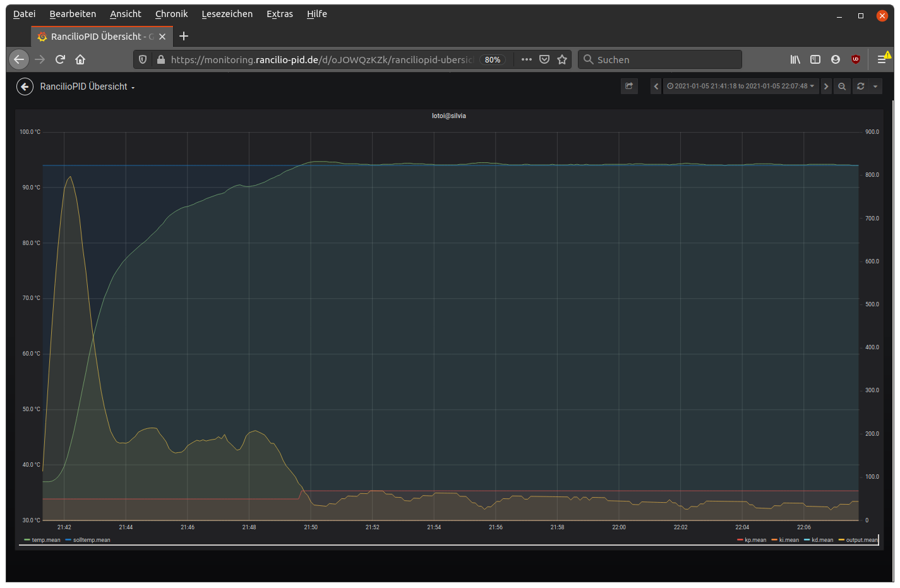This screenshot has height=588, width=900.
Task: Click the Grafana back arrow circle
Action: click(25, 87)
